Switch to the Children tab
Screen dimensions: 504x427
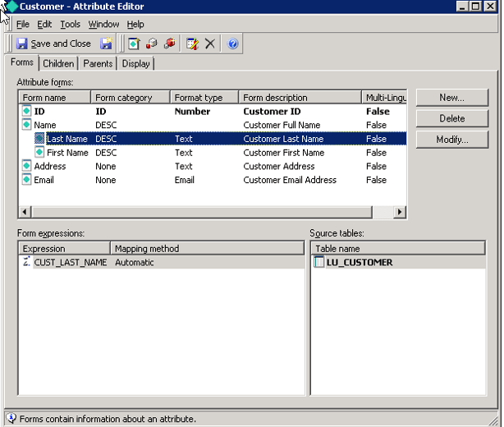pos(58,63)
